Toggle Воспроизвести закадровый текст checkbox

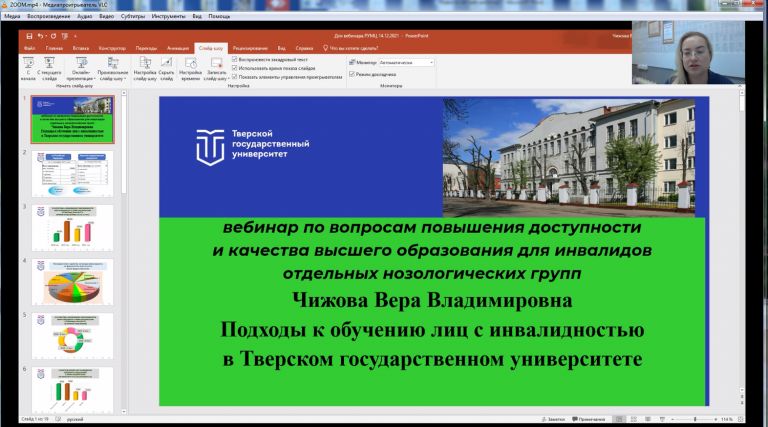point(234,59)
